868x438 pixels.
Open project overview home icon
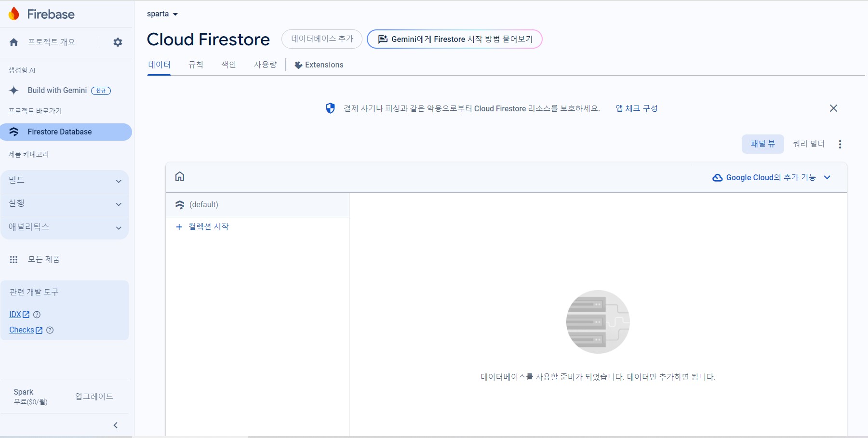click(14, 42)
